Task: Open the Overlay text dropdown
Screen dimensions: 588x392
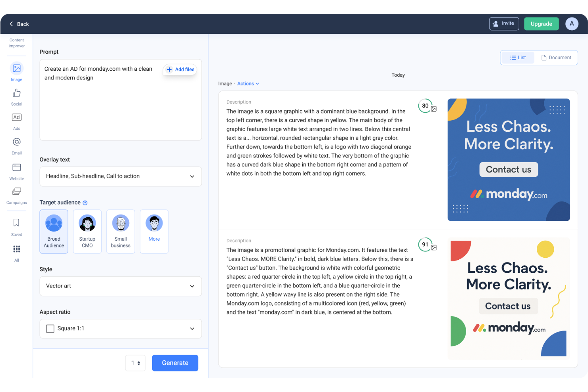Action: [x=121, y=176]
